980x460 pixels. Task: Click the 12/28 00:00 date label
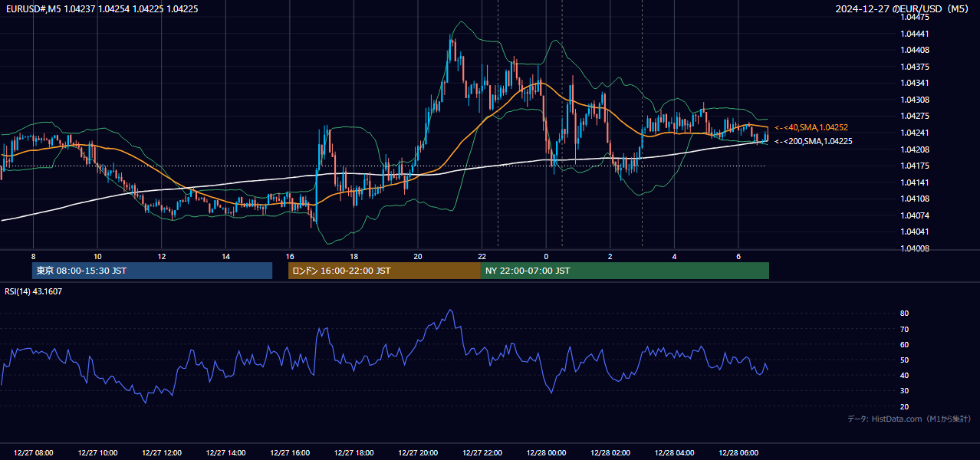point(546,453)
